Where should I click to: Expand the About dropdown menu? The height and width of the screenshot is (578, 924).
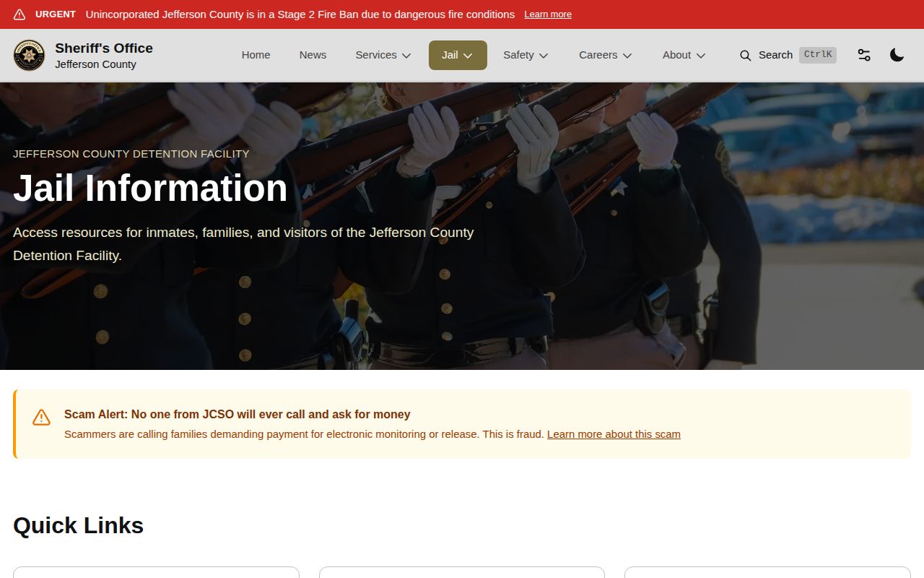click(x=684, y=55)
